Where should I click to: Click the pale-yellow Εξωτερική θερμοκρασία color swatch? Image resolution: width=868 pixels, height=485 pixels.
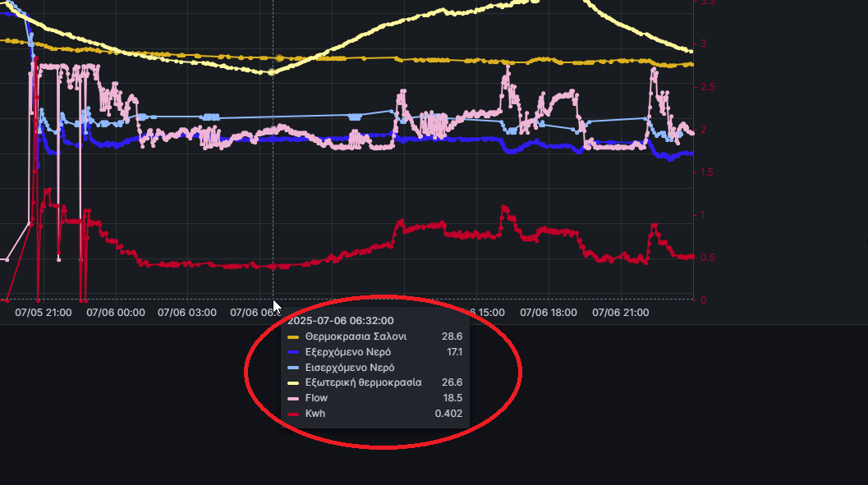[293, 382]
